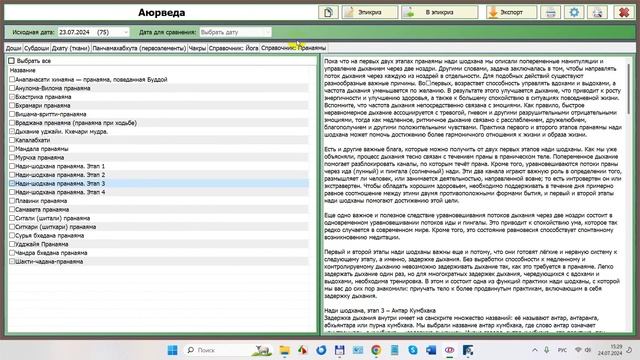
Task: Switch the РУС input language
Action: coord(562,350)
